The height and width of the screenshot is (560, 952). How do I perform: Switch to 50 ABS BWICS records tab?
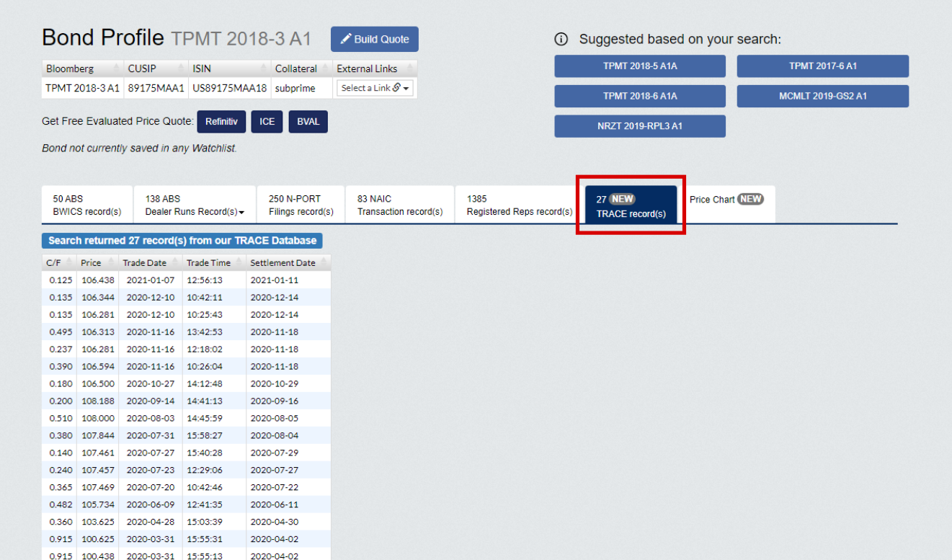click(x=86, y=205)
